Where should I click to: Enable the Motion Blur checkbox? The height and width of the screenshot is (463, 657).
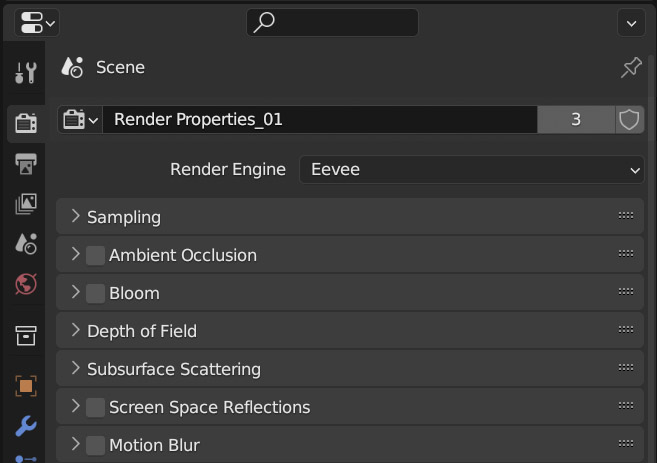(x=96, y=445)
